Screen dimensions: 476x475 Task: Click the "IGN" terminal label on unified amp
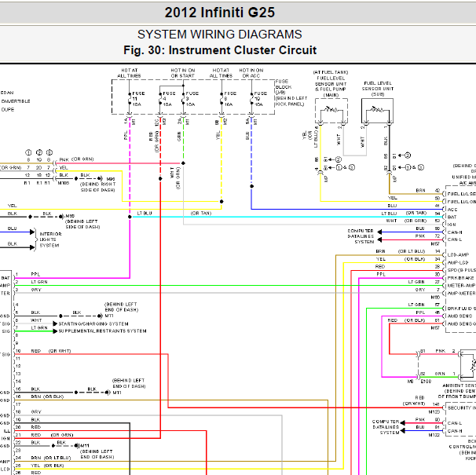click(x=452, y=225)
